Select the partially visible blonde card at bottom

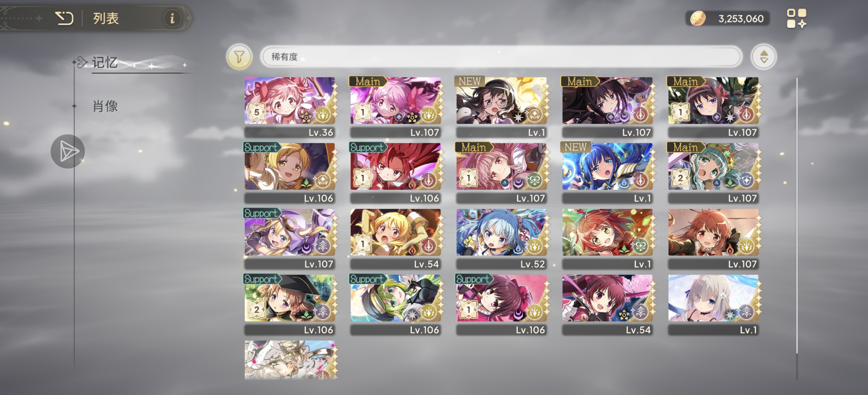click(290, 360)
